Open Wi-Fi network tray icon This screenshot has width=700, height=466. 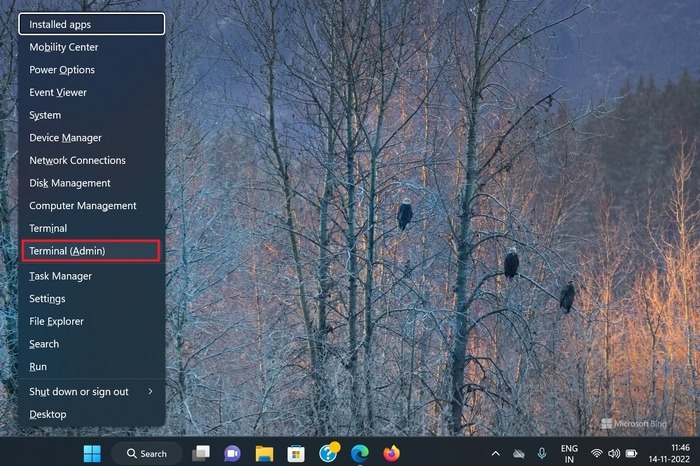click(596, 454)
